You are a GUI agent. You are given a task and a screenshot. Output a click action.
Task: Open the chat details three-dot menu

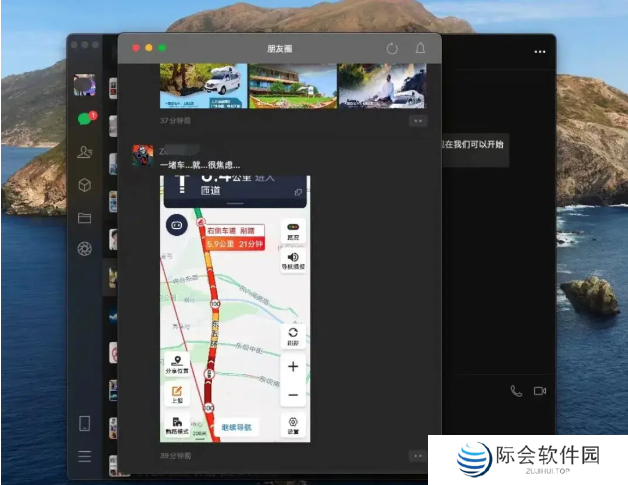click(x=540, y=51)
